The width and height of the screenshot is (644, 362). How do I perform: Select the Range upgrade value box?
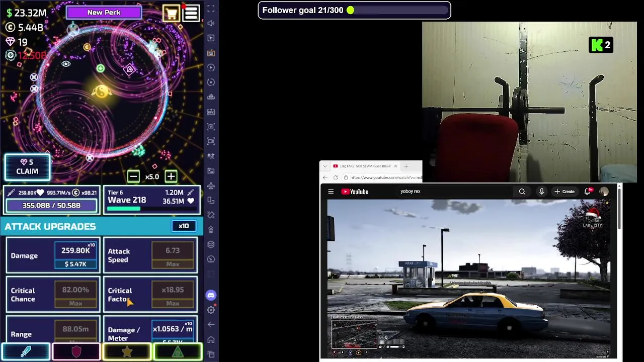click(75, 332)
